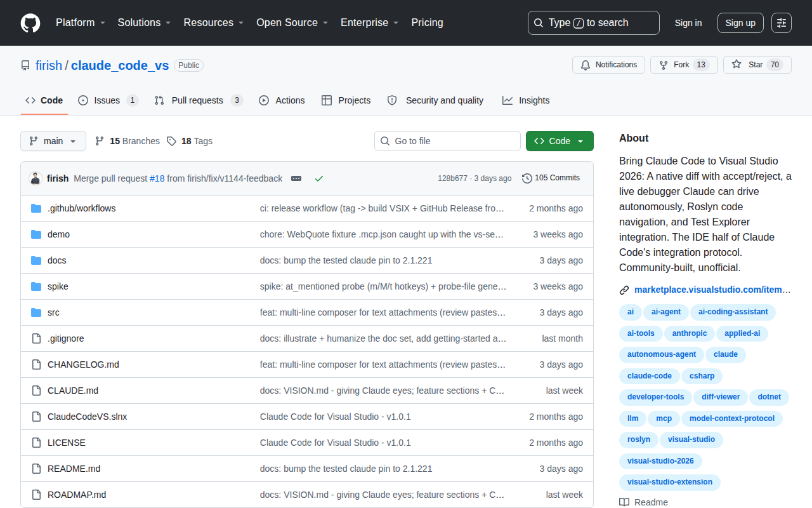This screenshot has height=508, width=812.
Task: Click the visual-studio-2026 topic tag
Action: pyautogui.click(x=660, y=461)
